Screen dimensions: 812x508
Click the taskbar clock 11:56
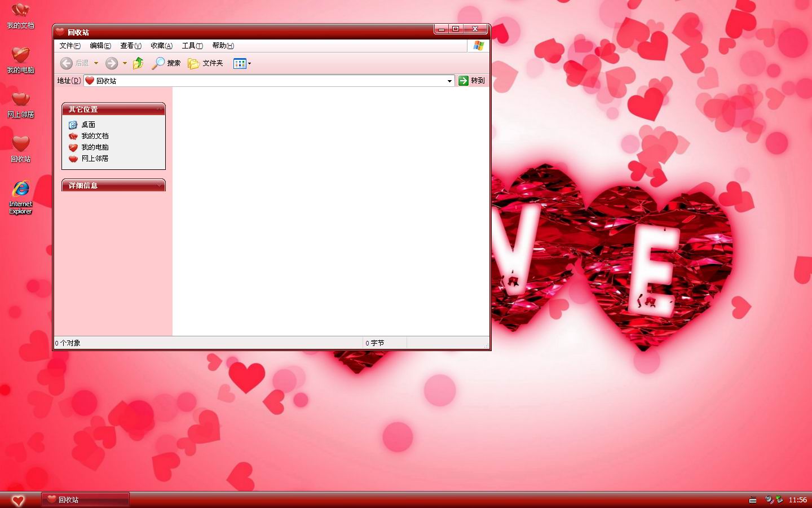point(797,500)
